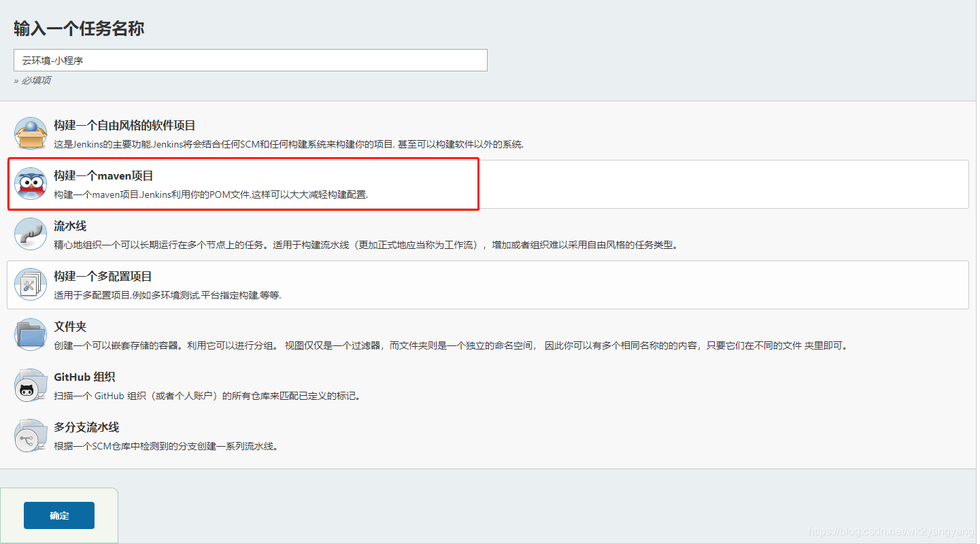Click the GitHub 组织 octocat icon

coord(31,385)
